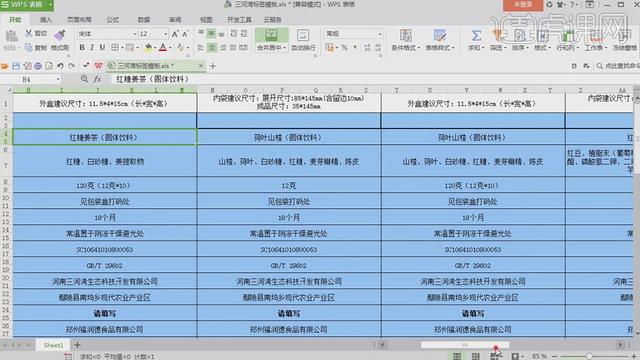Apply cell borders icon
The image size is (640, 360).
115,47
